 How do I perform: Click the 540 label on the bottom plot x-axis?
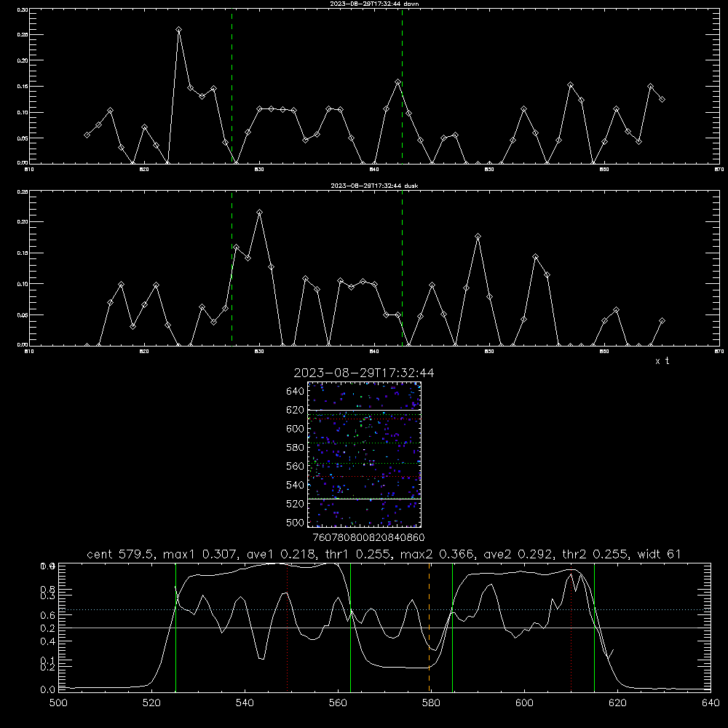click(x=245, y=703)
